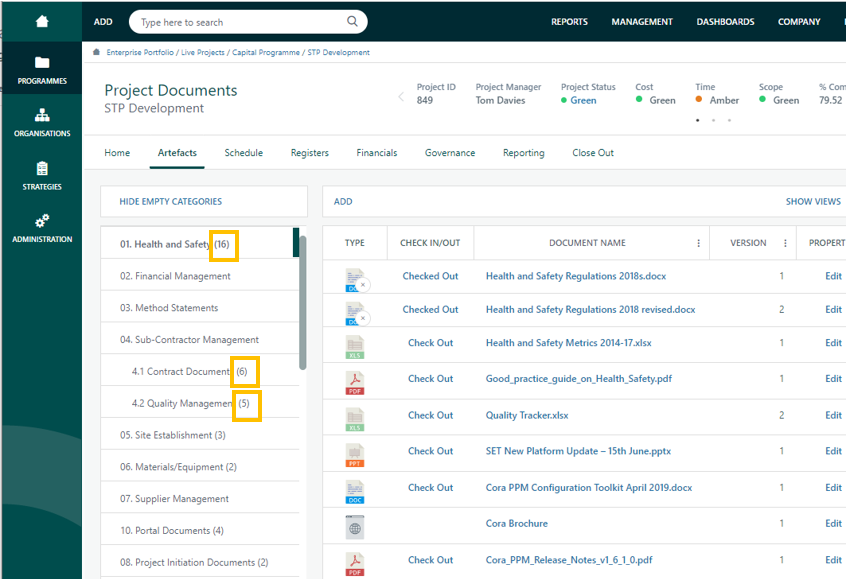Select 02. Financial Management category

200,276
